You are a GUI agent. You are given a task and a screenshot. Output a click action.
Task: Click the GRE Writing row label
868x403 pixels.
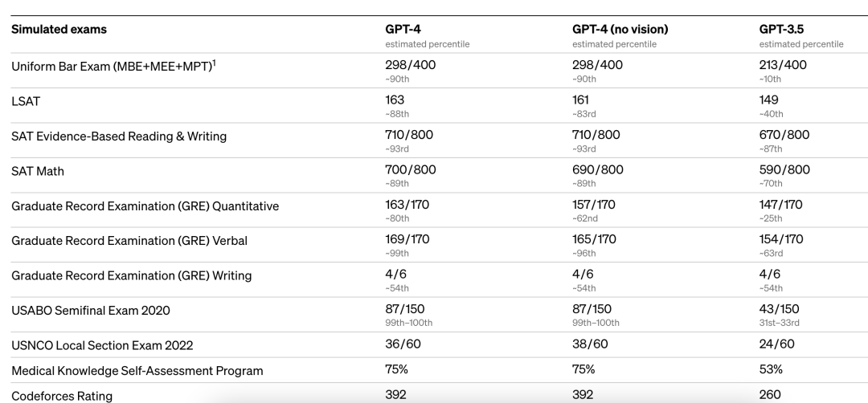(131, 276)
